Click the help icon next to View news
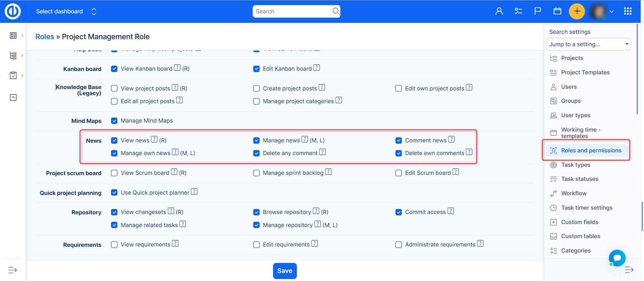 (x=154, y=139)
